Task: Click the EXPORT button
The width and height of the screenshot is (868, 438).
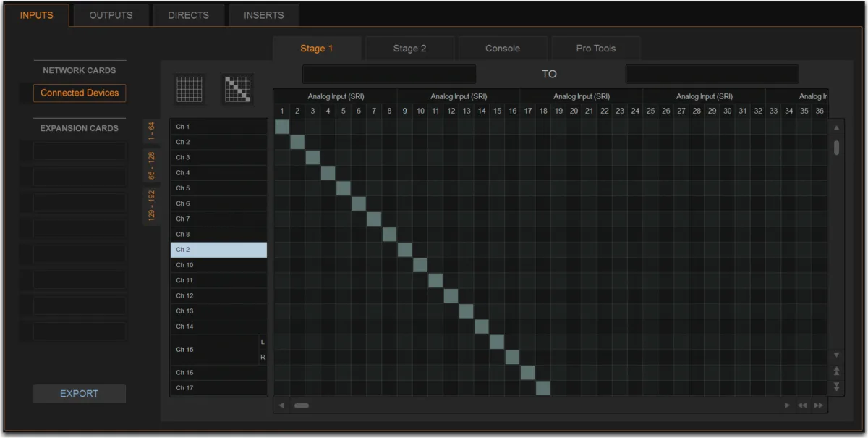Action: (x=80, y=394)
